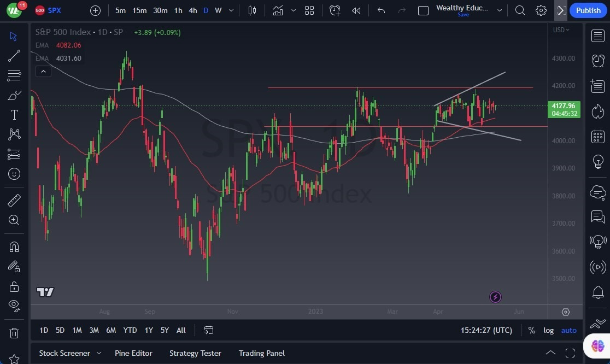Image resolution: width=610 pixels, height=364 pixels.
Task: Toggle log scale on the price axis
Action: point(548,330)
